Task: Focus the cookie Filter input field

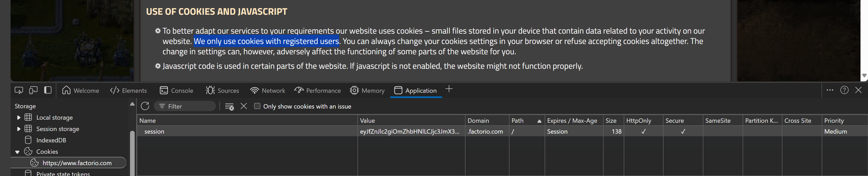Action: click(x=185, y=106)
